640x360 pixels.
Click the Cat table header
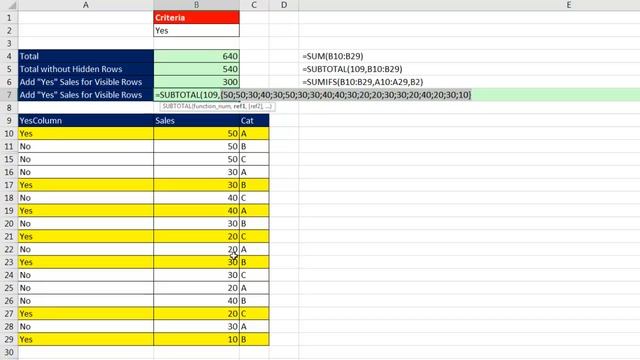tap(254, 120)
